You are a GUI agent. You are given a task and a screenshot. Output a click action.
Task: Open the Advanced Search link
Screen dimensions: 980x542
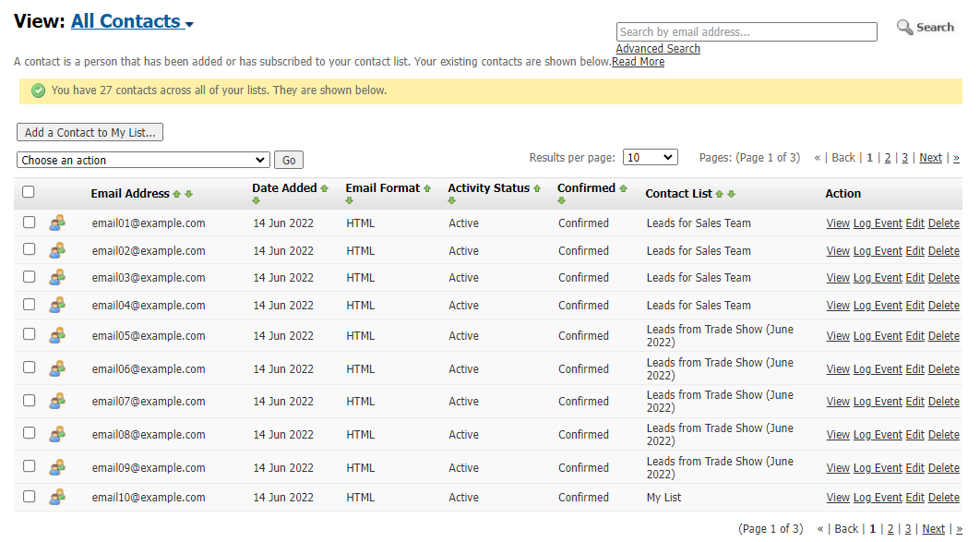pyautogui.click(x=658, y=49)
